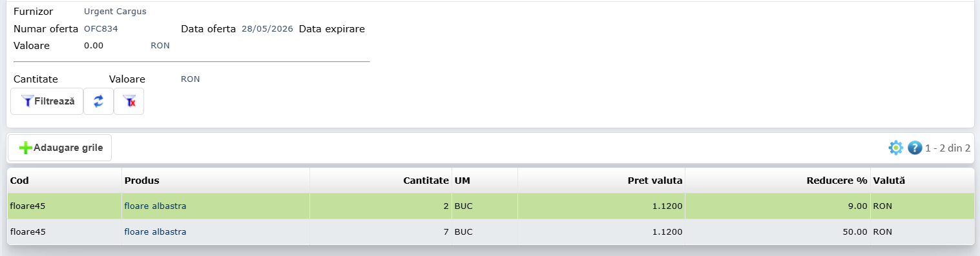Refresh results with the blue arrows icon

click(x=99, y=101)
